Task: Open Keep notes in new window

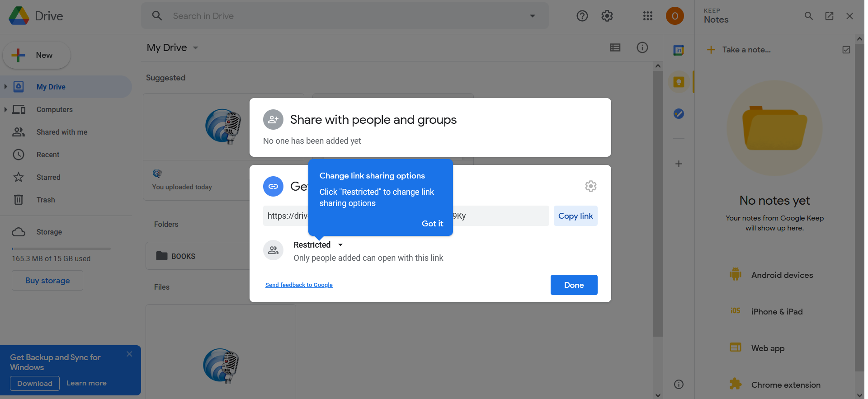Action: (x=829, y=16)
